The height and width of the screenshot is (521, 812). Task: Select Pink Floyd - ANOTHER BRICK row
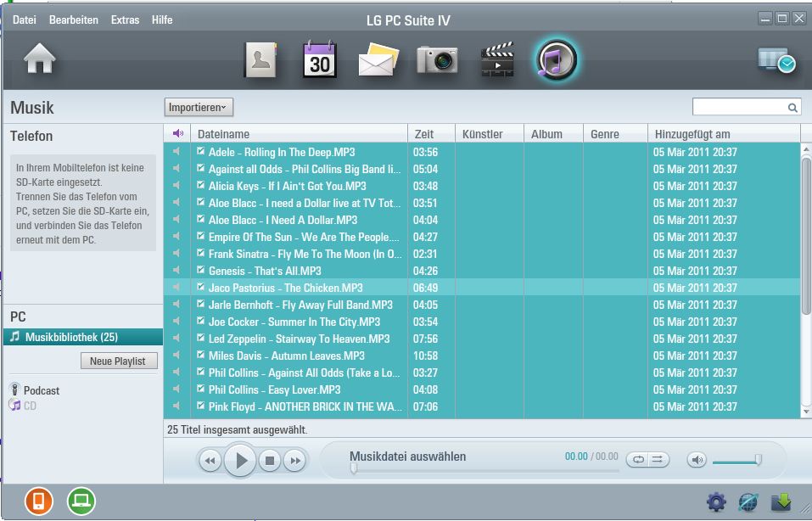click(482, 406)
